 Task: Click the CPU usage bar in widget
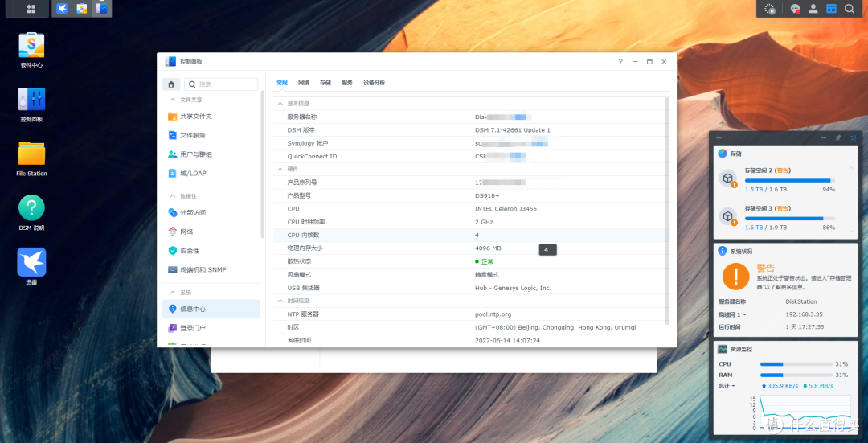point(796,364)
